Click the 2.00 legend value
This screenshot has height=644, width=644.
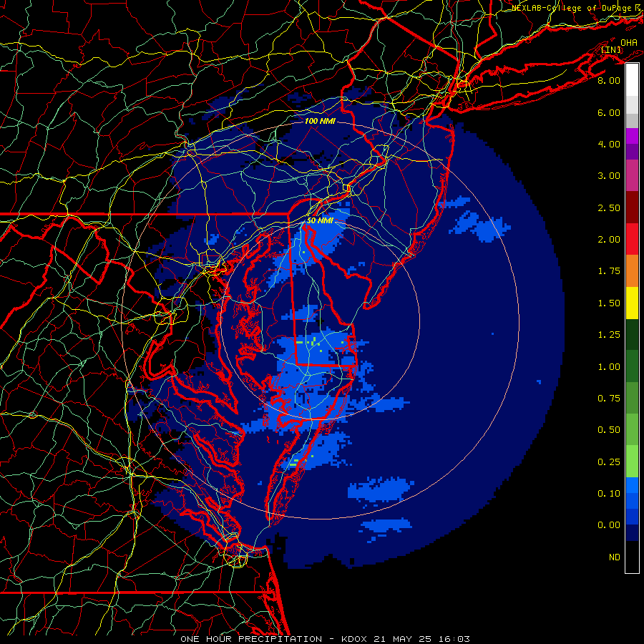point(609,240)
